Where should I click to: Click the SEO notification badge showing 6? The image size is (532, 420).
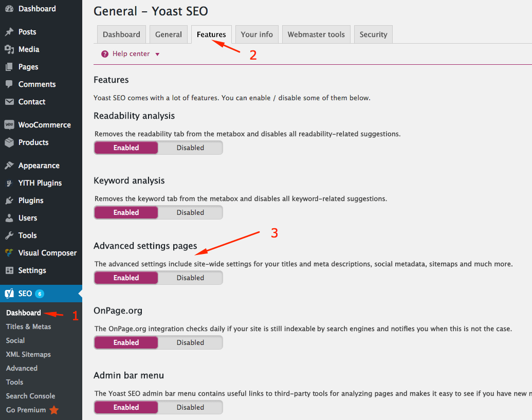click(40, 294)
